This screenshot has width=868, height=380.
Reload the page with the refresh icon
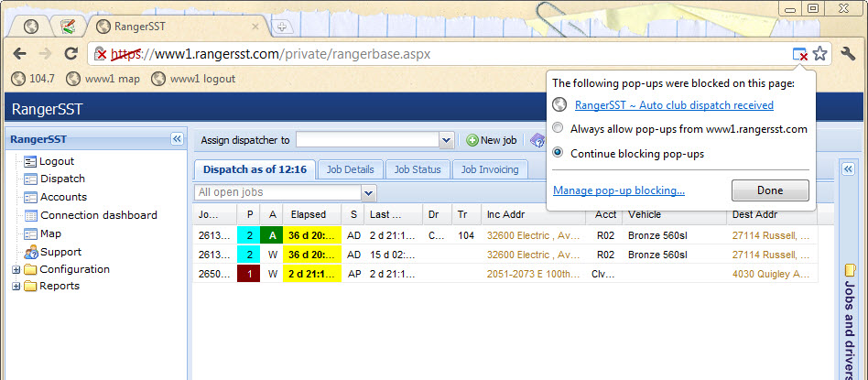[71, 54]
